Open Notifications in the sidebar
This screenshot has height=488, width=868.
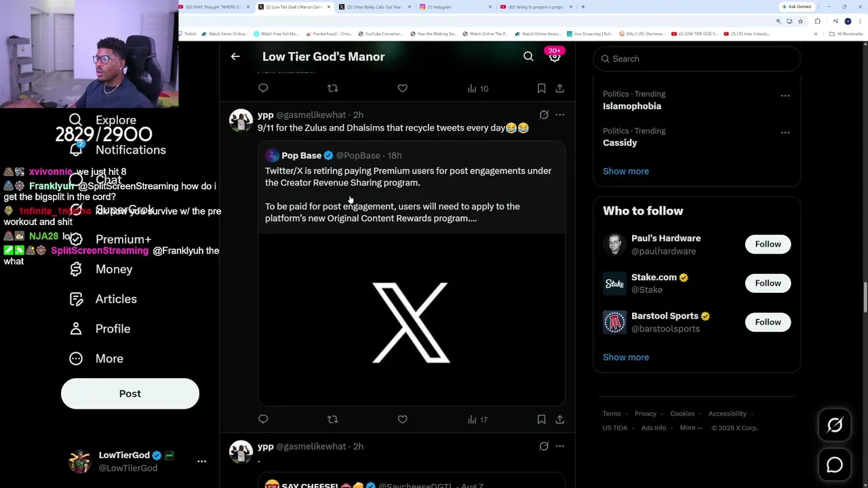(x=118, y=150)
